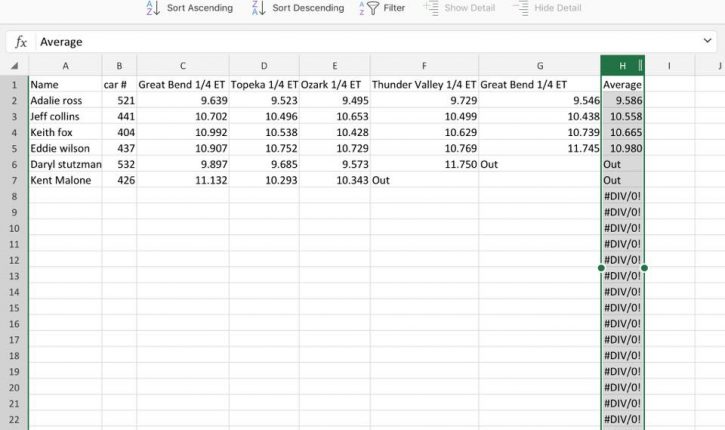Click the Sort Descending icon
The height and width of the screenshot is (430, 725).
click(258, 8)
